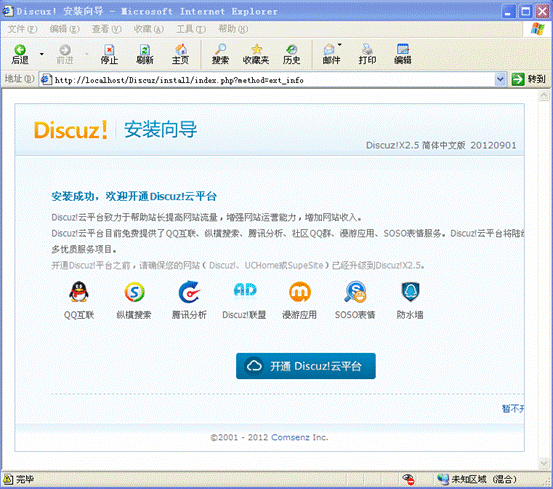Click the 开通 Discuz!云平台 button
The image size is (553, 489).
pos(306,366)
